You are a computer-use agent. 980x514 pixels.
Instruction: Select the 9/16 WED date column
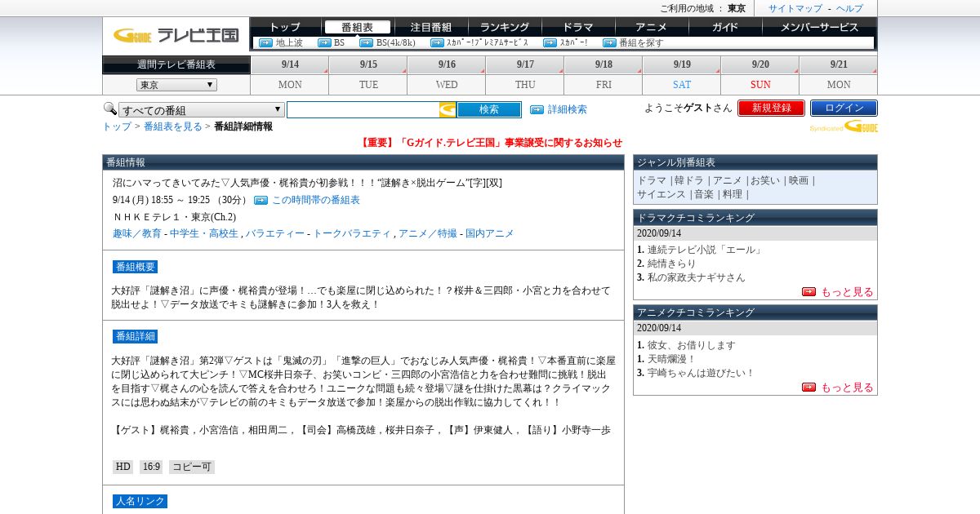point(447,75)
